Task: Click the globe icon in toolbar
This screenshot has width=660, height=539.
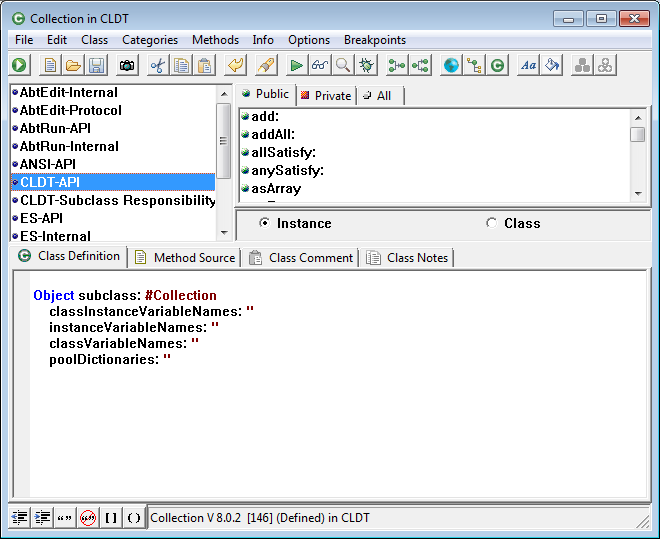Action: (451, 66)
